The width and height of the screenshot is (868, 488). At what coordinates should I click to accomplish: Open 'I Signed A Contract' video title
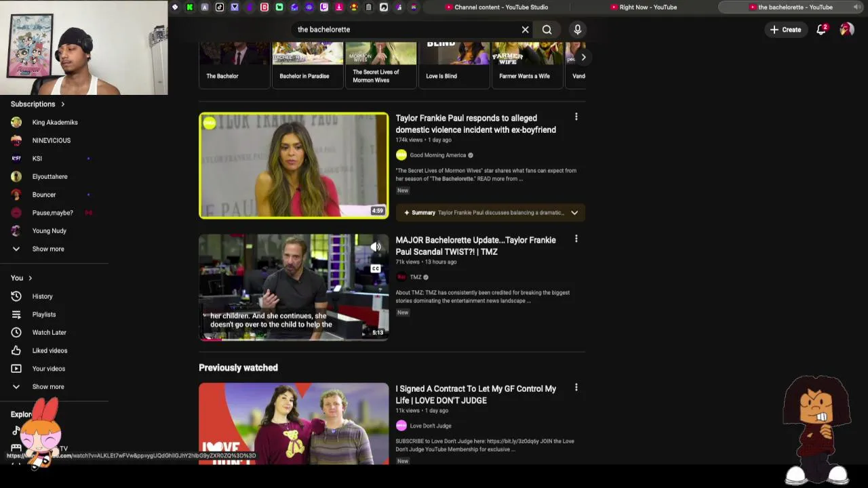coord(475,394)
